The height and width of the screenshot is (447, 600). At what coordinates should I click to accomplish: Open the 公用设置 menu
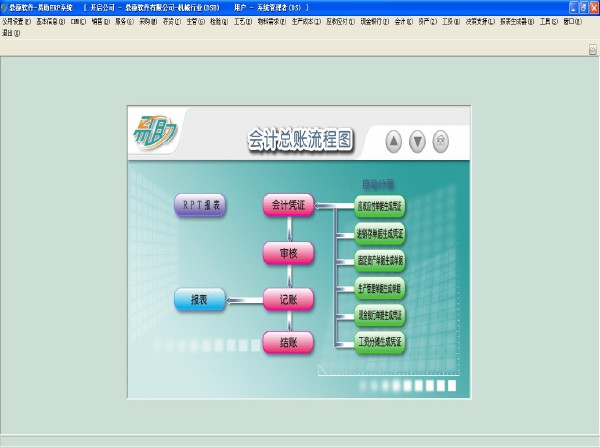[x=16, y=21]
